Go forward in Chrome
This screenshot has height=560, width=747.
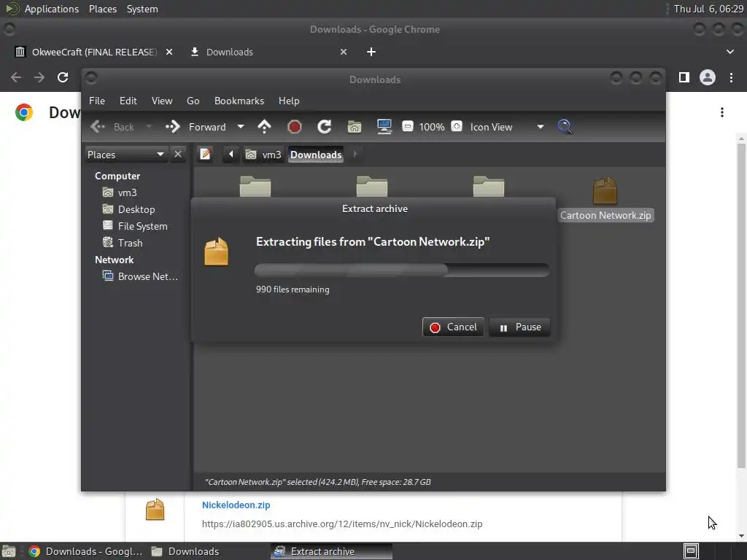tap(39, 77)
